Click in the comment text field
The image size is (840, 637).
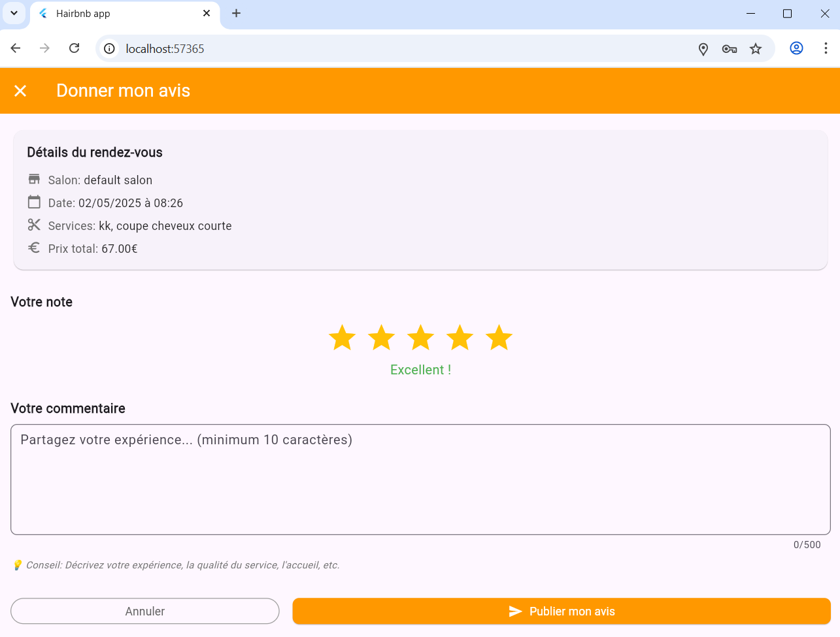420,480
